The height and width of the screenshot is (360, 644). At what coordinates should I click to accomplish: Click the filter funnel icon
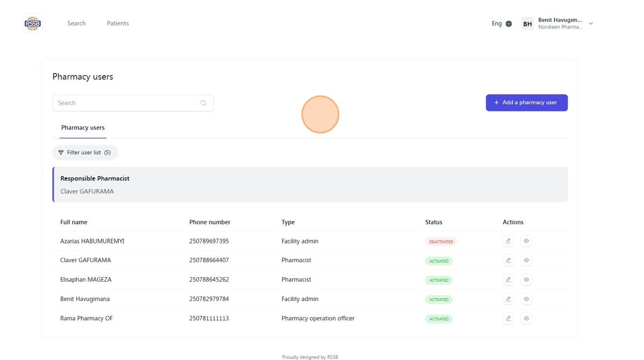[61, 153]
